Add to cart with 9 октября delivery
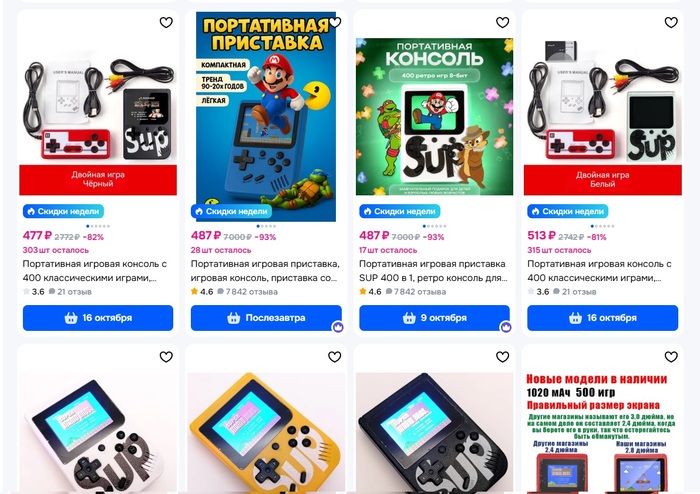Image resolution: width=700 pixels, height=494 pixels. tap(434, 318)
